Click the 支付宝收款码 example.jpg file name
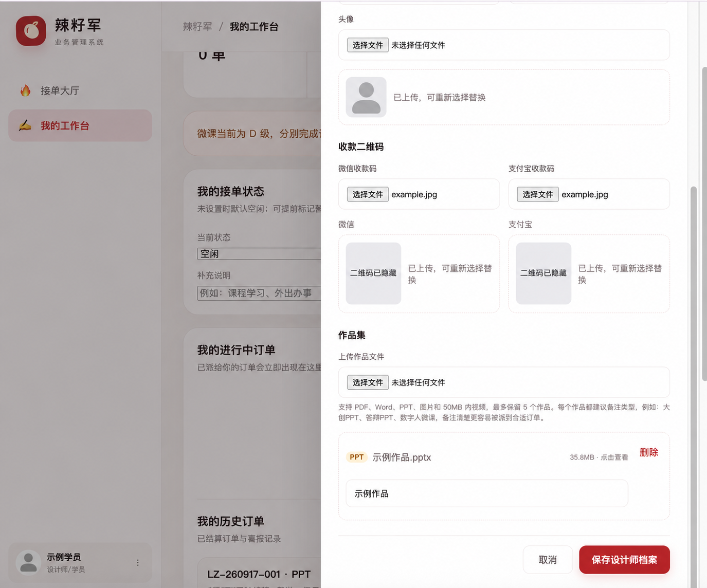Screen dimensions: 707x588 pos(585,194)
